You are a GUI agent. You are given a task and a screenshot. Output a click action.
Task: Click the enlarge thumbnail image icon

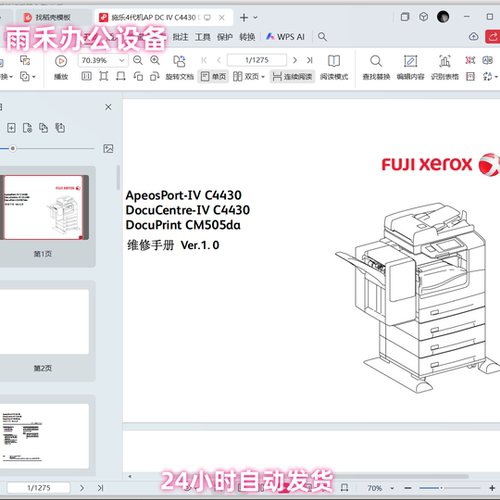pos(108,148)
